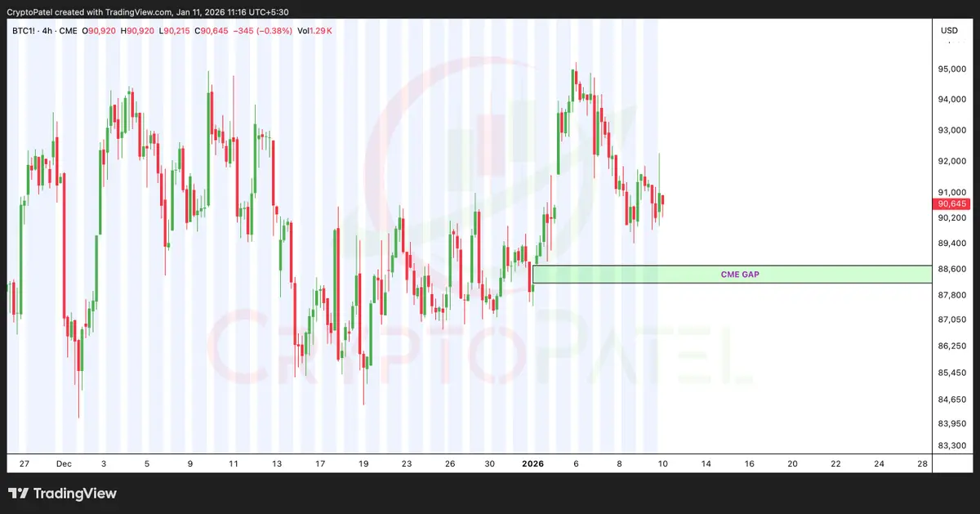Screen dimensions: 980x514
Task: Click the 84,650 price axis label
Action: 951,399
